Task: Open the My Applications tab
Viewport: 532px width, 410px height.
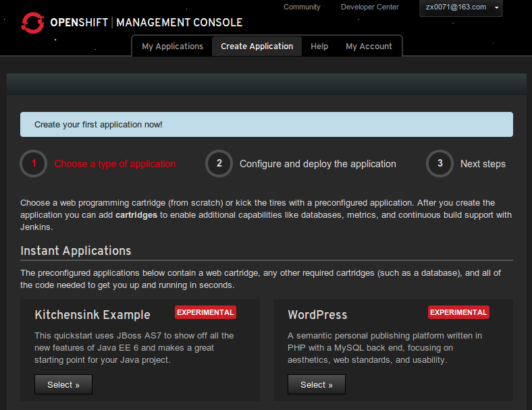Action: (172, 46)
